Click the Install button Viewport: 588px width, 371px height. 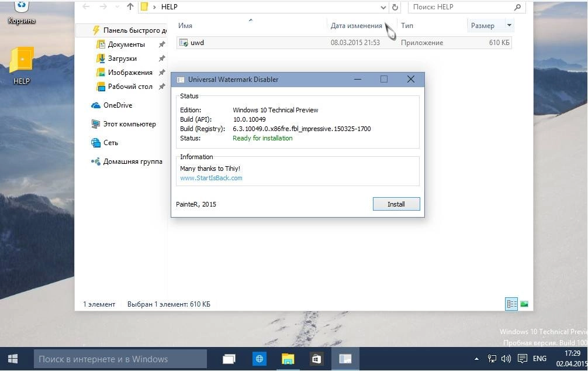tap(396, 204)
